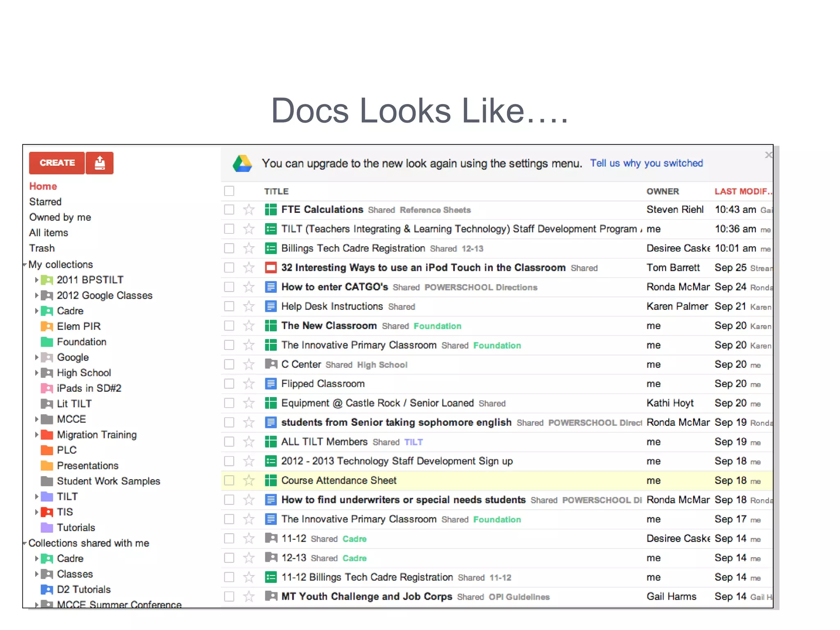
Task: Click the shared folder icon of 11-12
Action: [271, 538]
